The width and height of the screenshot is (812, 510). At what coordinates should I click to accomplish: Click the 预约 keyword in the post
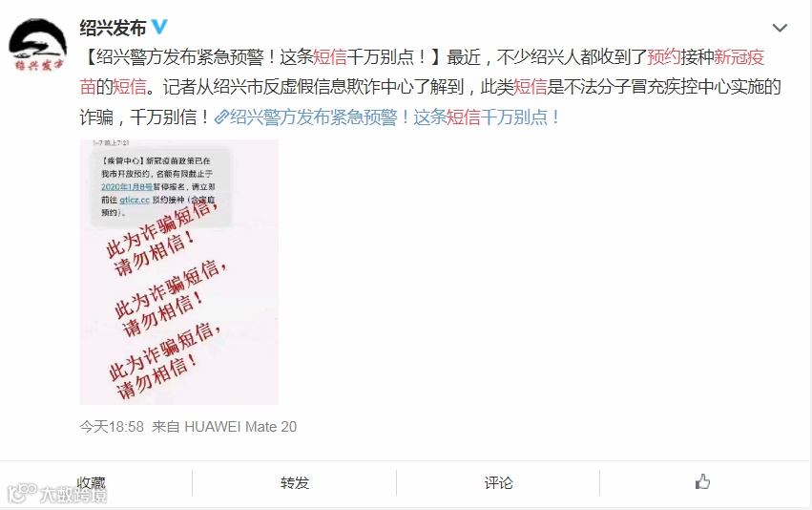click(664, 57)
